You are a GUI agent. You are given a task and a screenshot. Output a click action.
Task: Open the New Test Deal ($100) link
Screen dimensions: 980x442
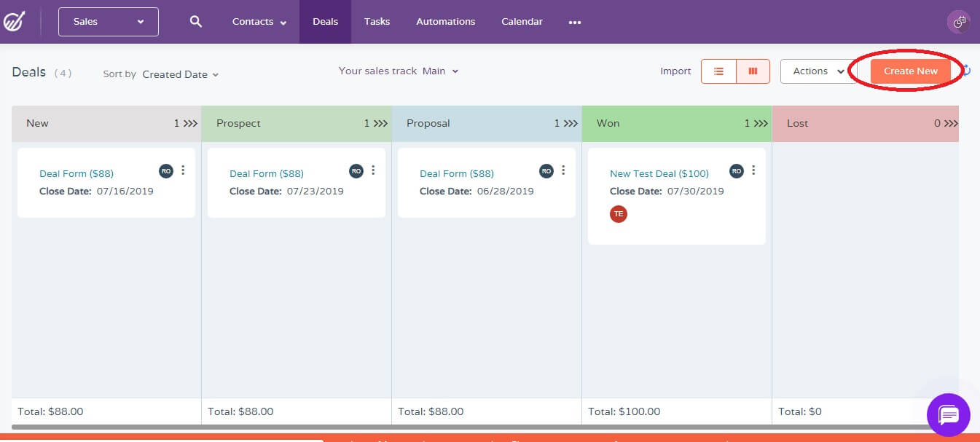point(659,173)
